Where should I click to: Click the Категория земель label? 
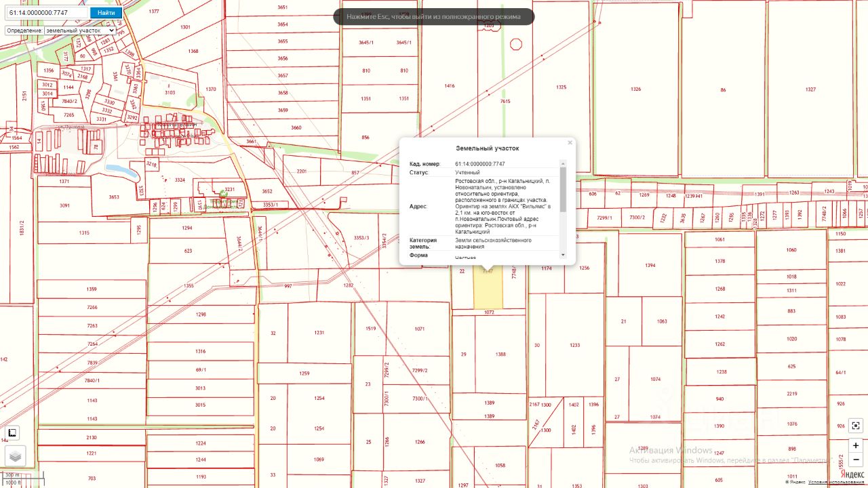[423, 243]
